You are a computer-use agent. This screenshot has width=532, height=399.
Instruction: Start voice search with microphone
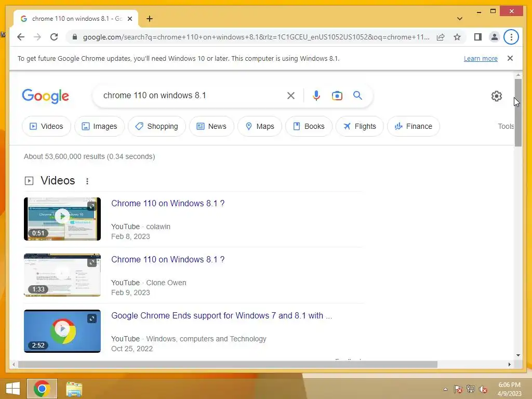pos(316,96)
